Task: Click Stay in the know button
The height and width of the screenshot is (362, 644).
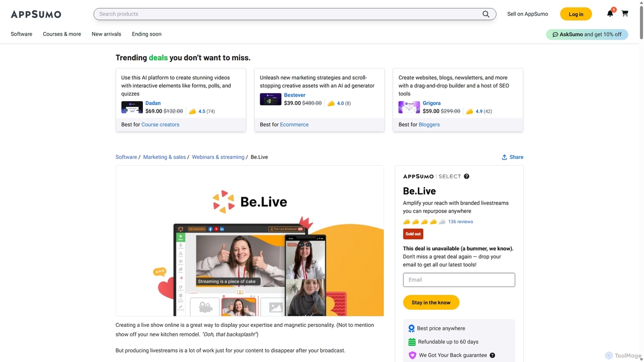Action: pos(431,303)
